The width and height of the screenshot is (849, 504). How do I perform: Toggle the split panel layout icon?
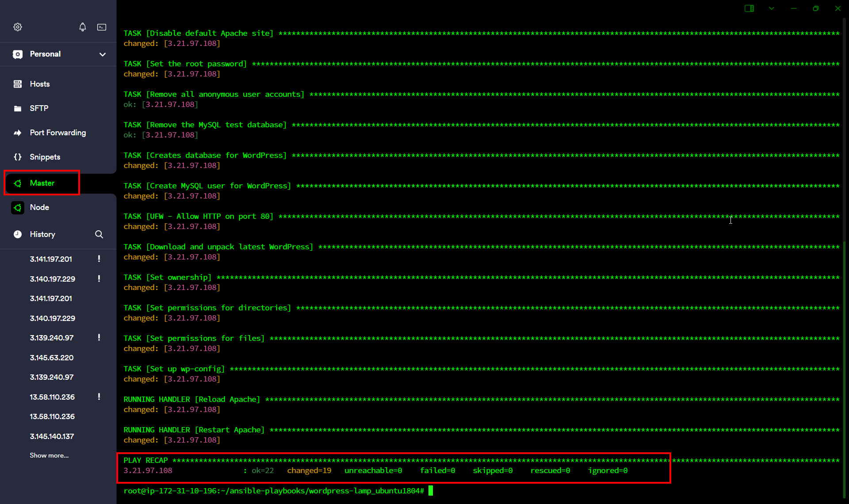pos(749,8)
